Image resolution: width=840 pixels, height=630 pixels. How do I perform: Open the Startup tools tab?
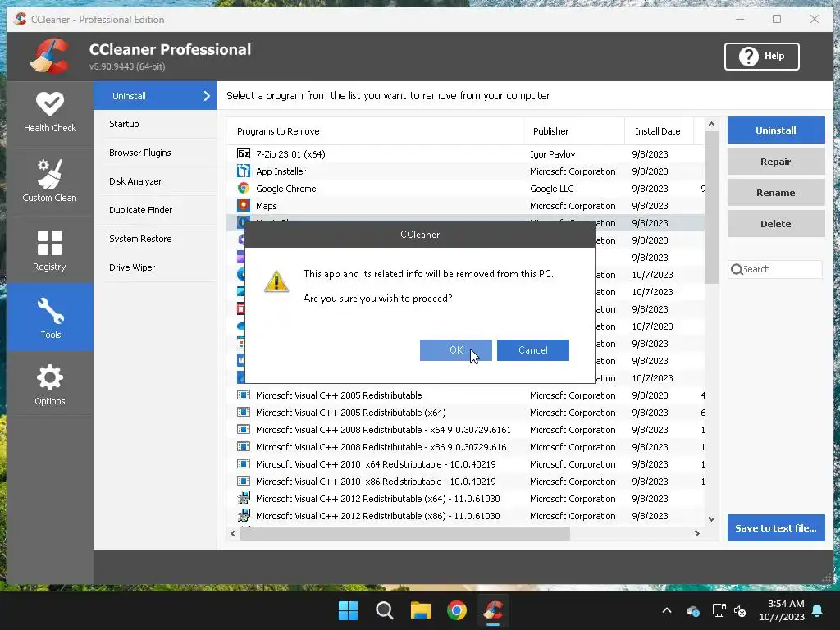[x=155, y=125]
